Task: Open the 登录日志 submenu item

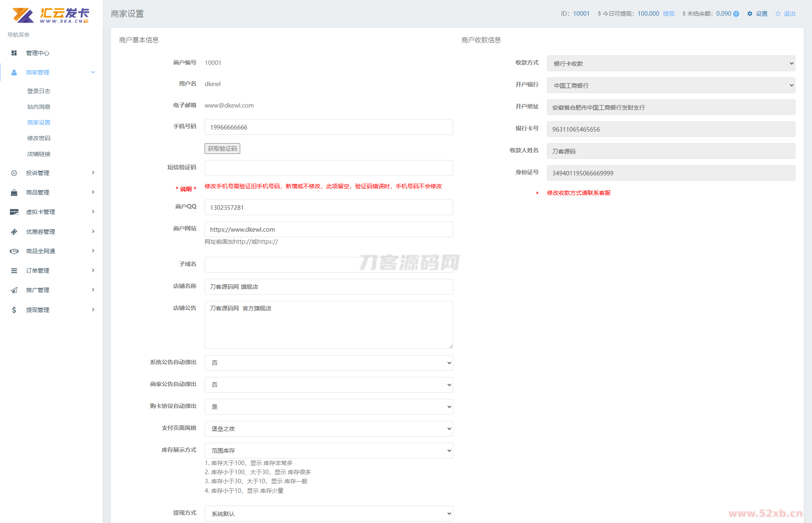Action: 39,91
